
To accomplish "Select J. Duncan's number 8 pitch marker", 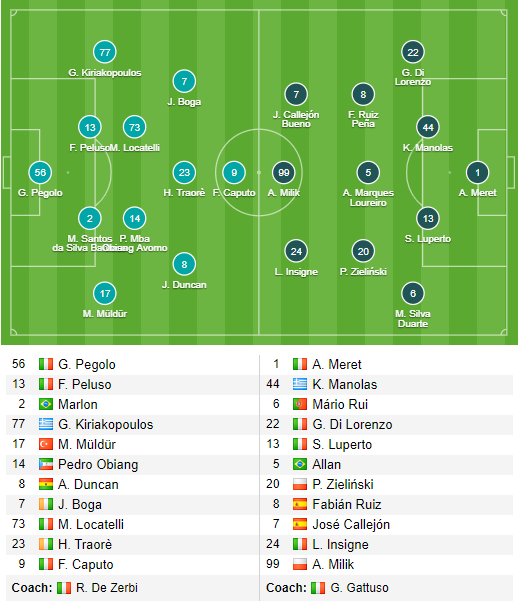I will [184, 264].
